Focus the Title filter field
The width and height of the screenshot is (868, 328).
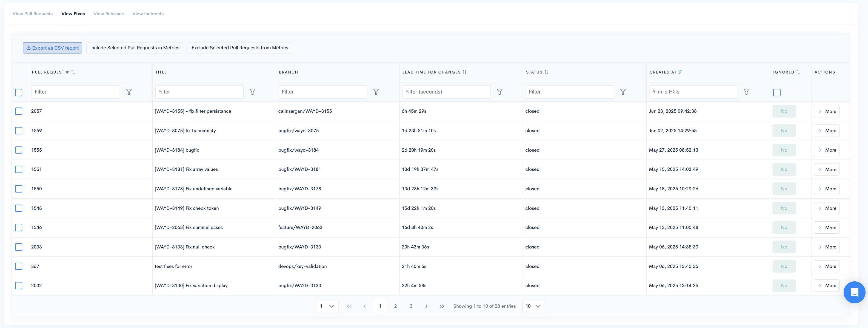[x=199, y=92]
